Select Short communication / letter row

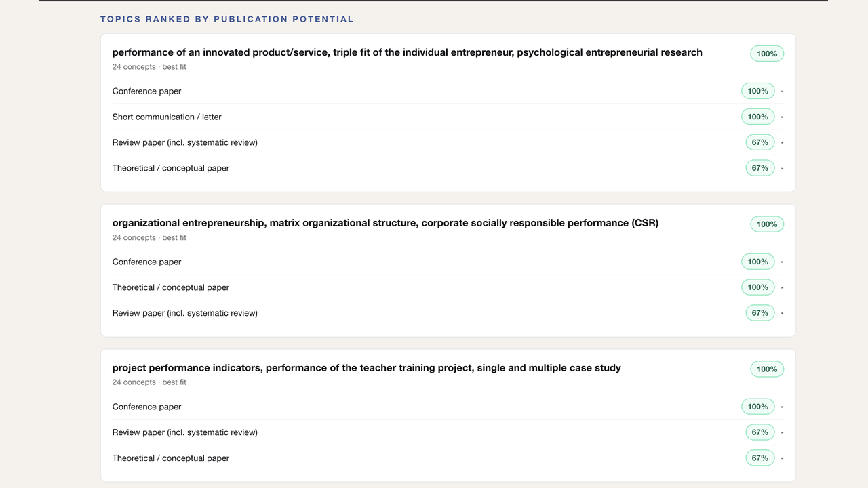pyautogui.click(x=448, y=117)
